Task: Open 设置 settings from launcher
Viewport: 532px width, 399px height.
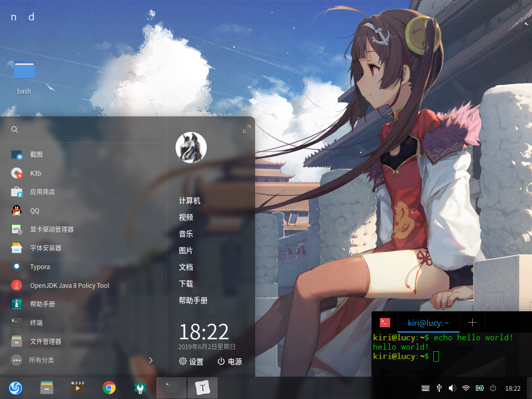Action: coord(191,362)
